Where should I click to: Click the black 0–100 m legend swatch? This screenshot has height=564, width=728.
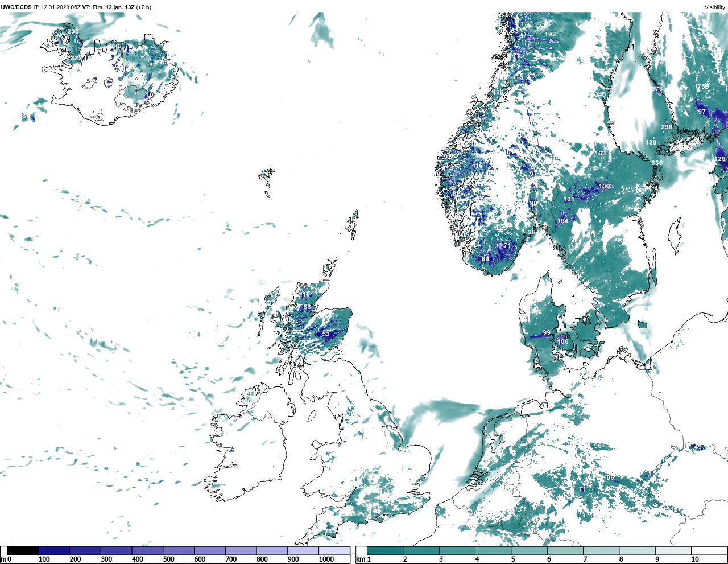23,550
